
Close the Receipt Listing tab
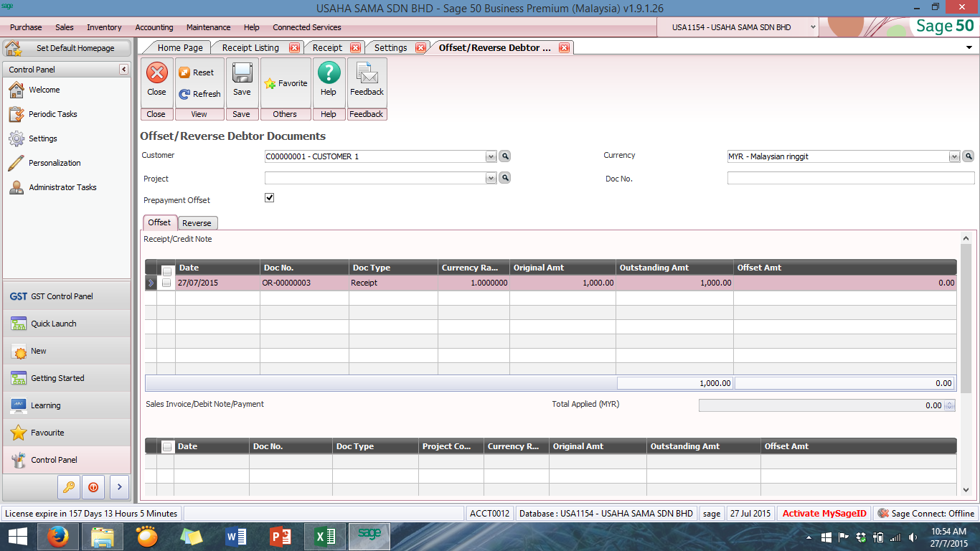click(x=294, y=48)
